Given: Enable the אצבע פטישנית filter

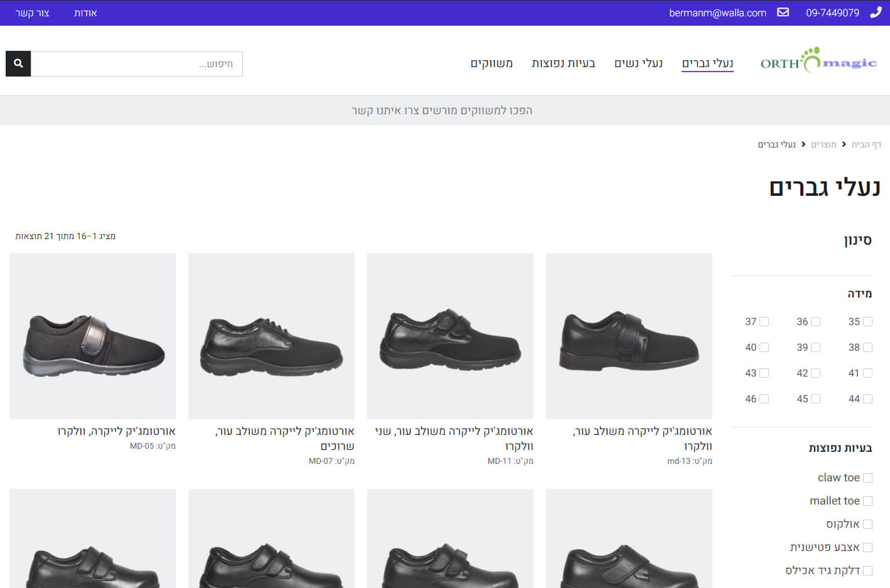Looking at the screenshot, I should click(867, 547).
